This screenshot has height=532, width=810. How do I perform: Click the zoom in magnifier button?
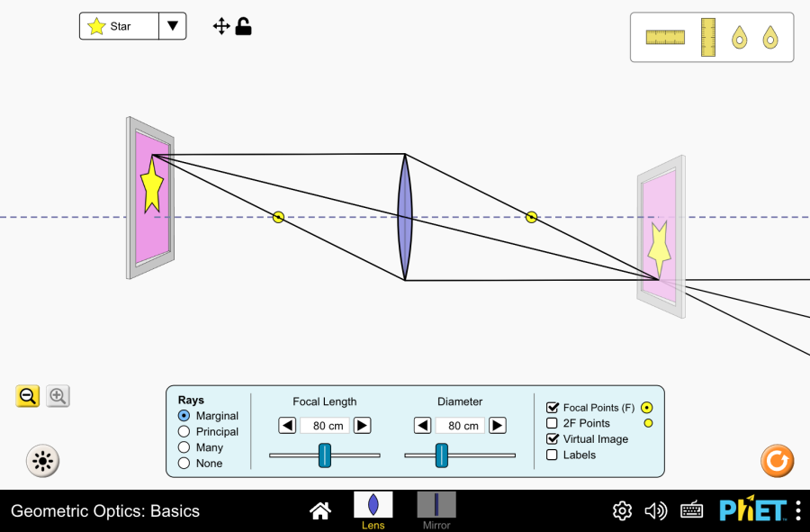coord(58,396)
